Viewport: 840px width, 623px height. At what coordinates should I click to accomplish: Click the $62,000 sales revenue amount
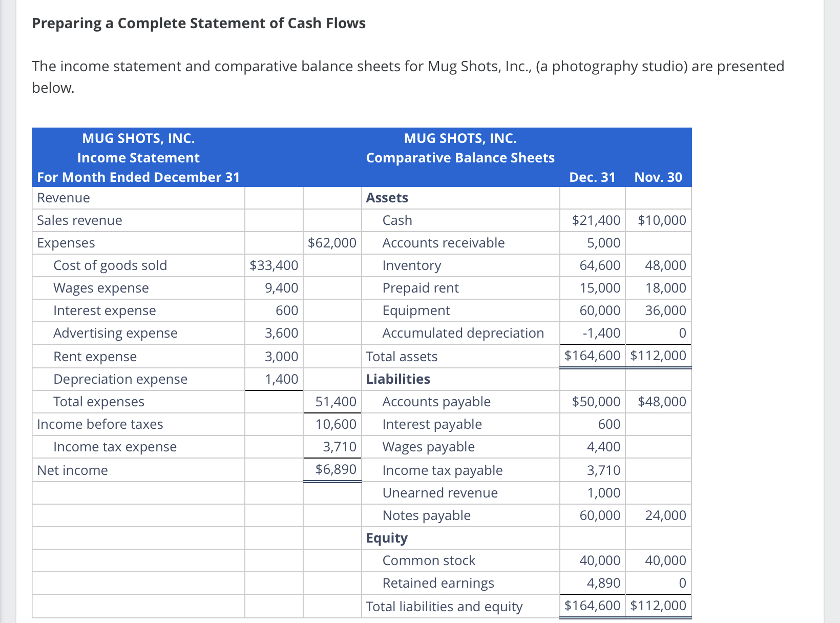click(x=332, y=243)
